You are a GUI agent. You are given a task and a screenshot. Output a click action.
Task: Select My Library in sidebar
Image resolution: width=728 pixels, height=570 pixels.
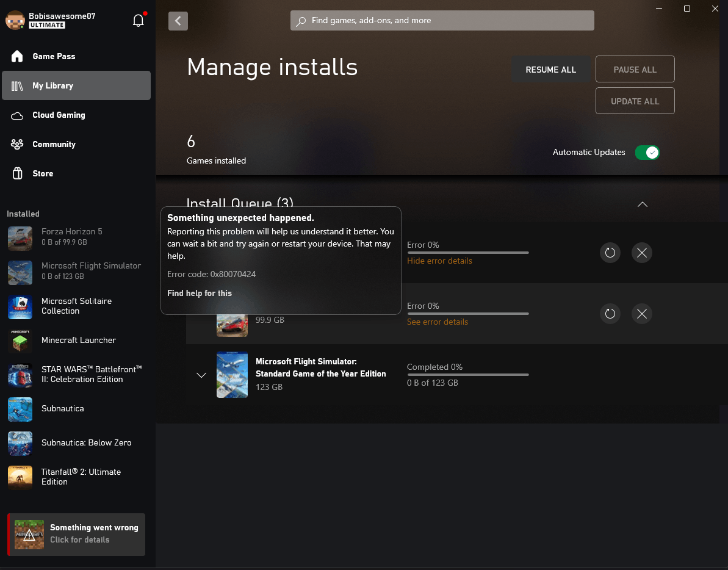[76, 85]
